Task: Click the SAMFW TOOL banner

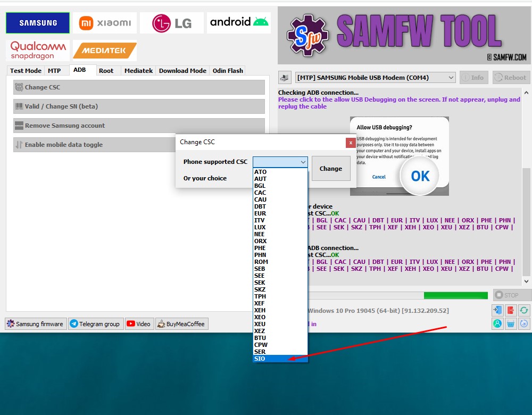Action: (404, 36)
